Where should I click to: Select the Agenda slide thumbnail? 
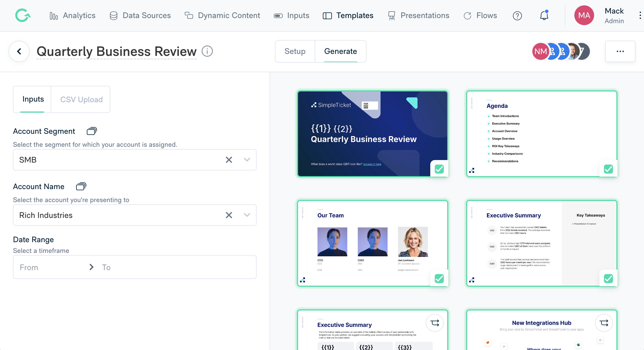(x=542, y=134)
